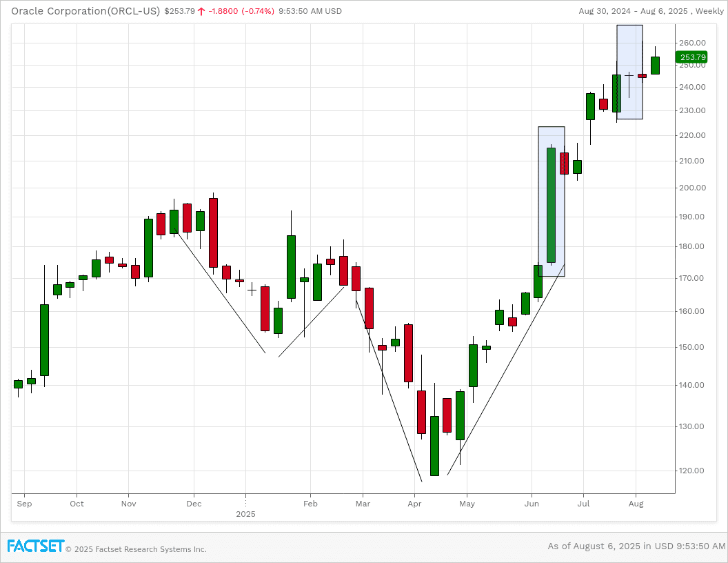Click the May x-axis label
This screenshot has width=728, height=563.
click(467, 504)
